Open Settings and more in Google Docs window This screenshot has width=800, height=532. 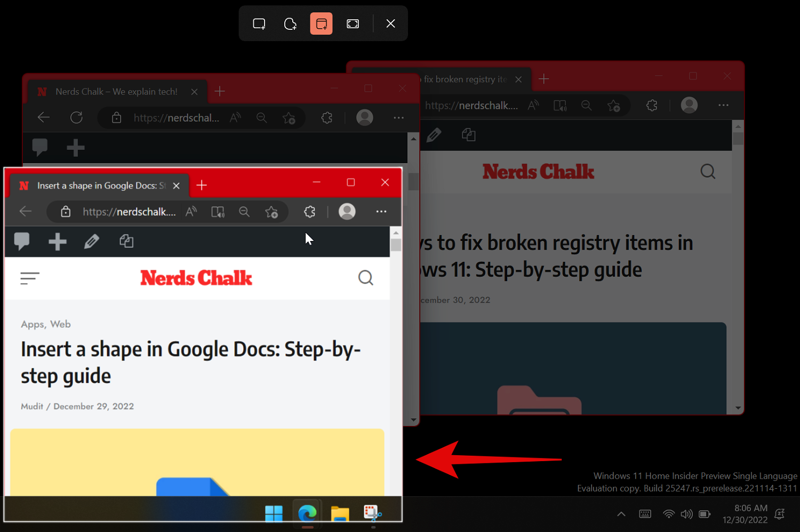click(381, 212)
